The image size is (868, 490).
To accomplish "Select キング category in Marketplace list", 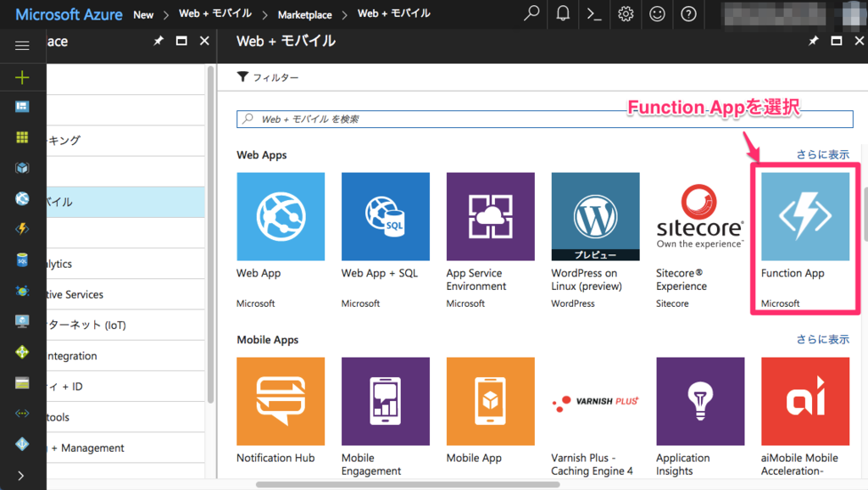I will point(125,140).
